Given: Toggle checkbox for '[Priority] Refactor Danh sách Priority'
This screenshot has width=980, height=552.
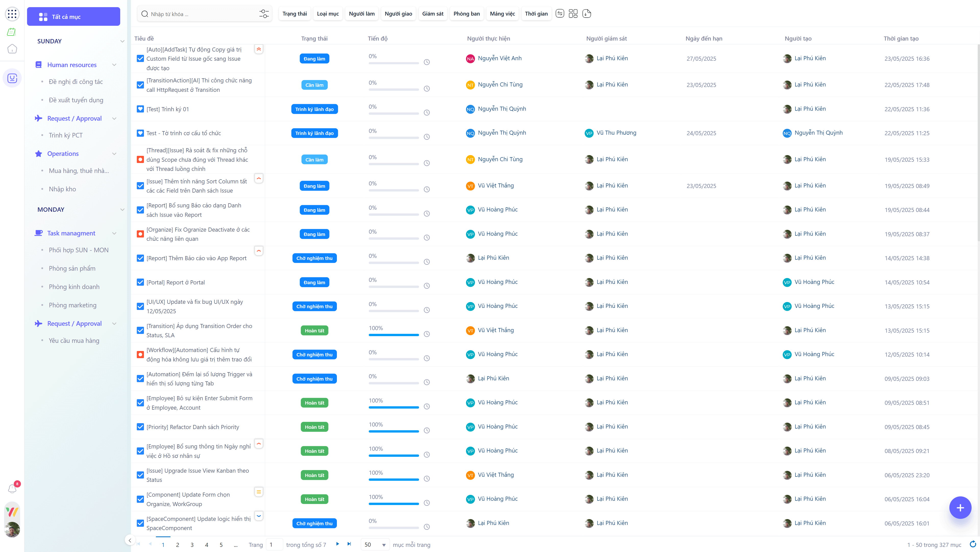Looking at the screenshot, I should click(140, 427).
